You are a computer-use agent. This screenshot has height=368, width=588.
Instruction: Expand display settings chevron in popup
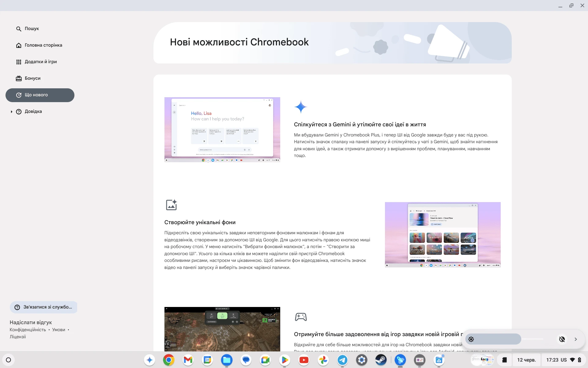coord(576,339)
